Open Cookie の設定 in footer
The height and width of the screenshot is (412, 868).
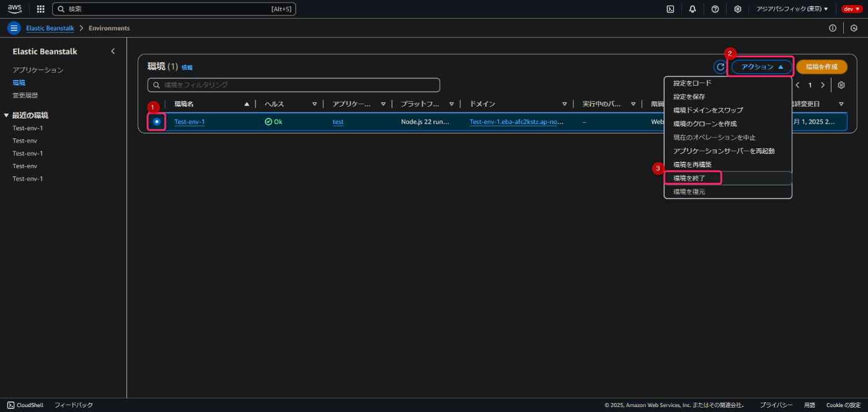click(x=843, y=405)
